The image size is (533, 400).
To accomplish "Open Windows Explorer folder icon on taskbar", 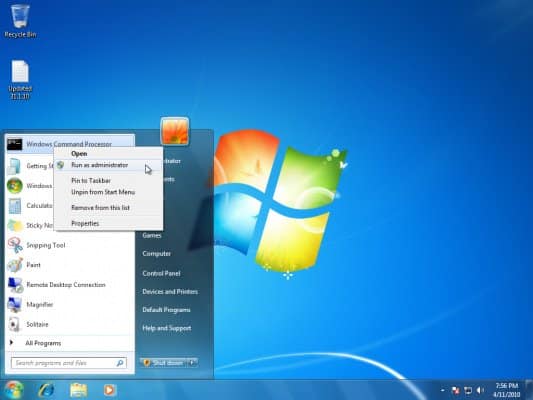I will pyautogui.click(x=79, y=390).
